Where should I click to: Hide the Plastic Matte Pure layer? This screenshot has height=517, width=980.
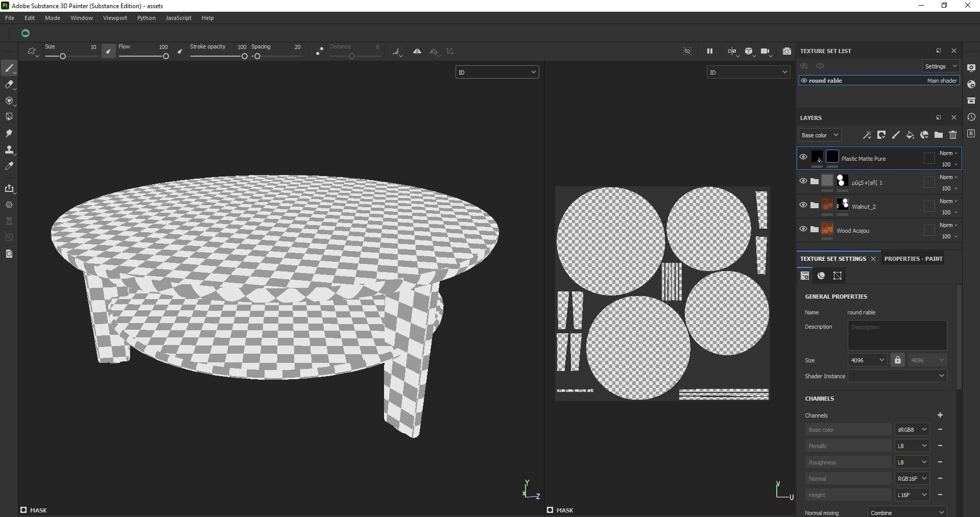(x=803, y=157)
